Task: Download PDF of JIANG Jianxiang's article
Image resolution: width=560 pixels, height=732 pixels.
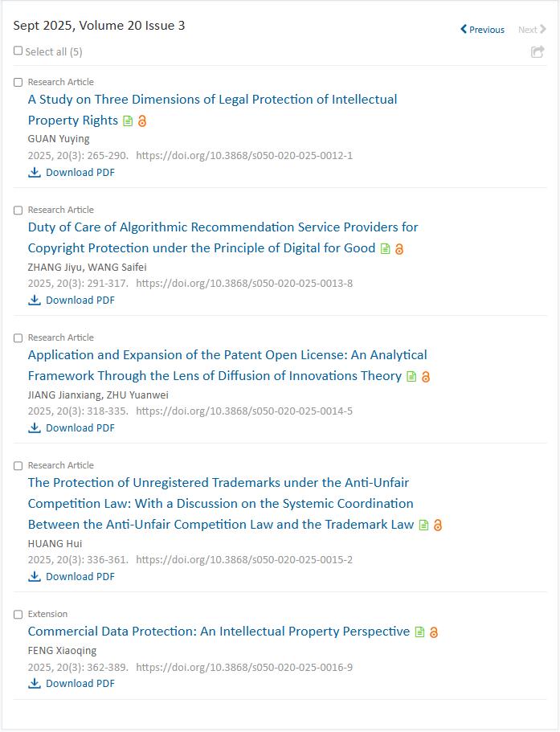Action: [x=80, y=427]
